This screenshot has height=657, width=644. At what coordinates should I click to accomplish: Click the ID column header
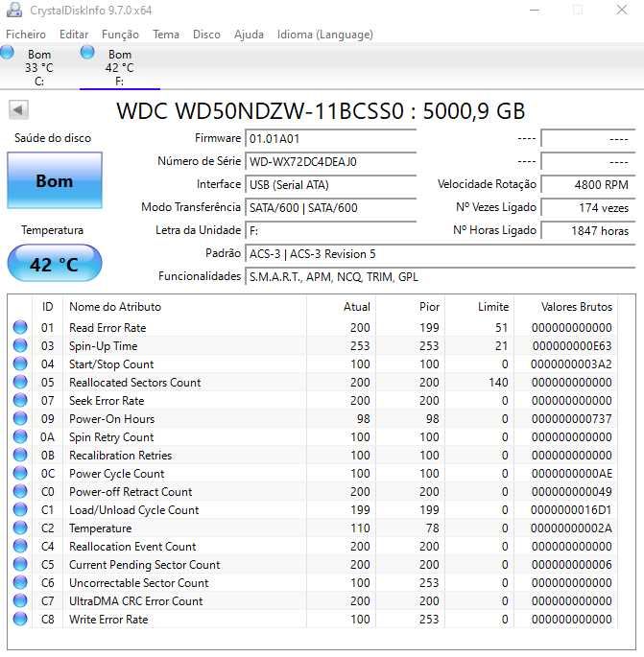[x=47, y=307]
